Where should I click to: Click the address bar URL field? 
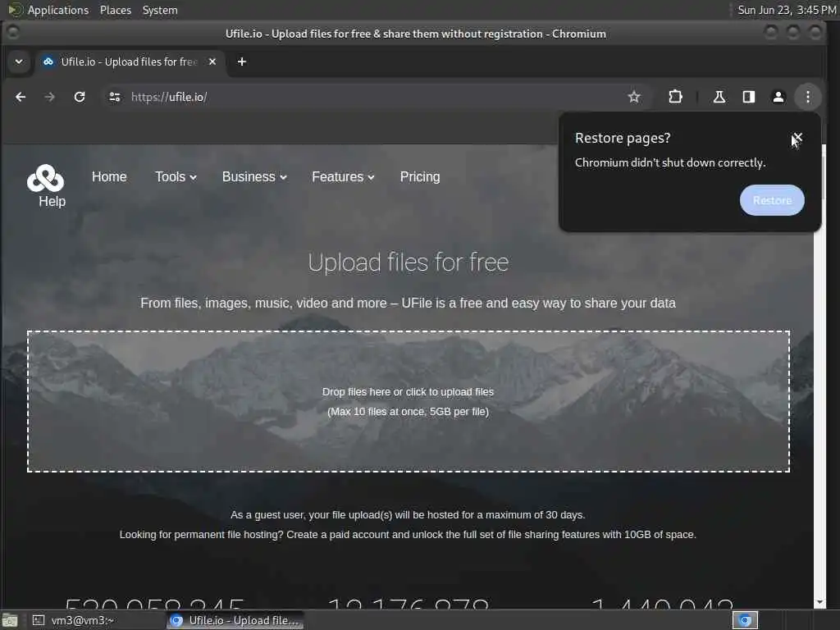click(375, 97)
